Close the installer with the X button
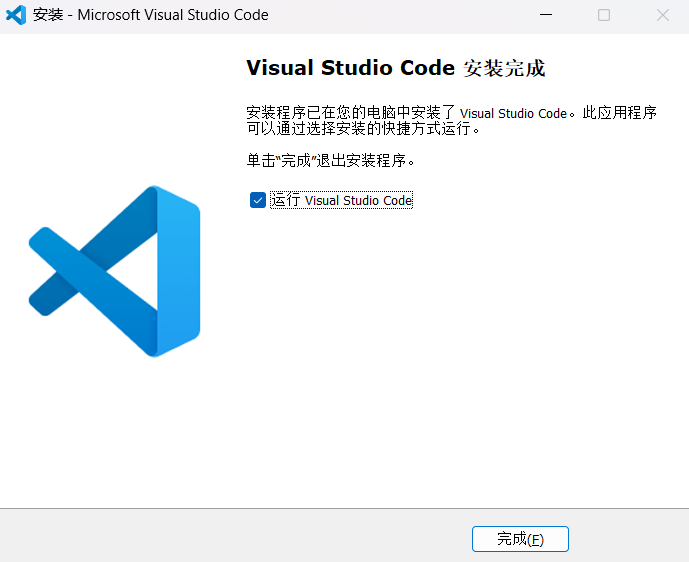The height and width of the screenshot is (562, 689). (x=663, y=15)
